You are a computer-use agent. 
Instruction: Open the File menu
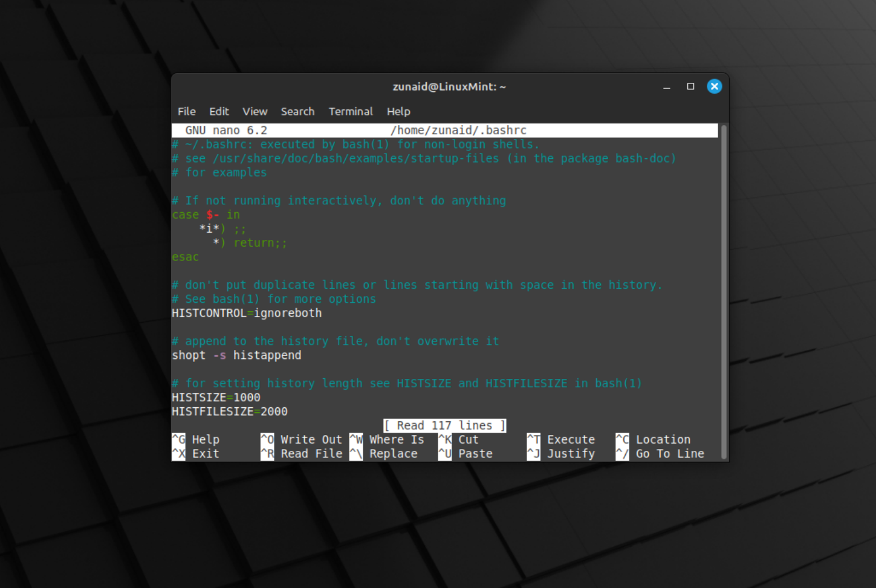point(186,111)
